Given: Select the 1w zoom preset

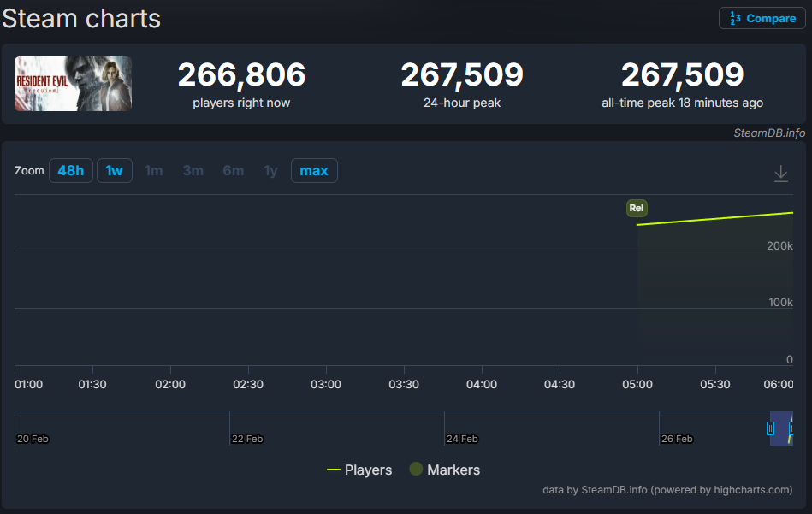Looking at the screenshot, I should [114, 170].
